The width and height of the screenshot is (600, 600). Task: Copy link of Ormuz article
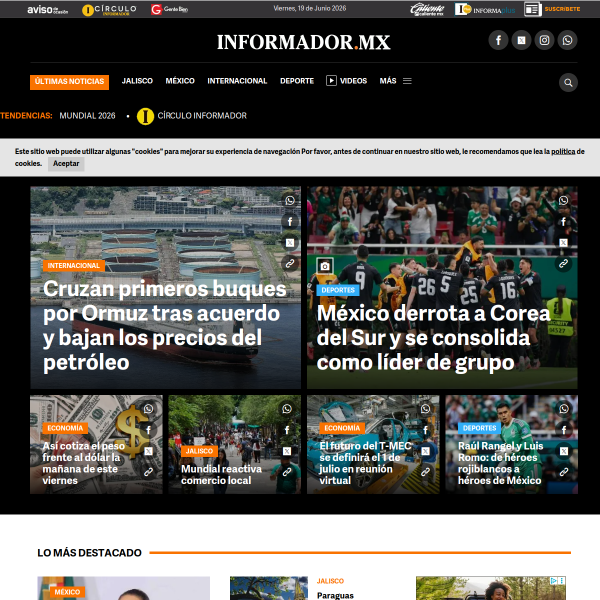290,264
